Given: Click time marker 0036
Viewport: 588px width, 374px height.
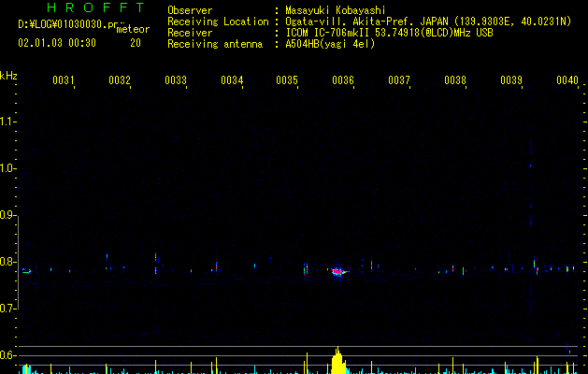Looking at the screenshot, I should pyautogui.click(x=343, y=80).
